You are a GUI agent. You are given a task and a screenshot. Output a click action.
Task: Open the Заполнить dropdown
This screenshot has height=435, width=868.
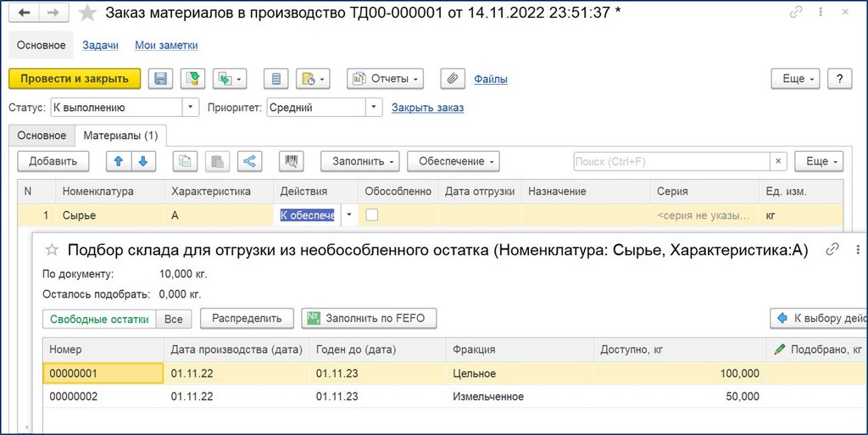pos(359,162)
